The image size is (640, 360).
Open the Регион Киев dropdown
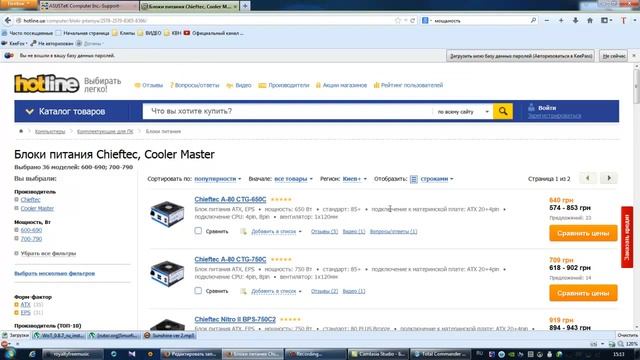(354, 179)
